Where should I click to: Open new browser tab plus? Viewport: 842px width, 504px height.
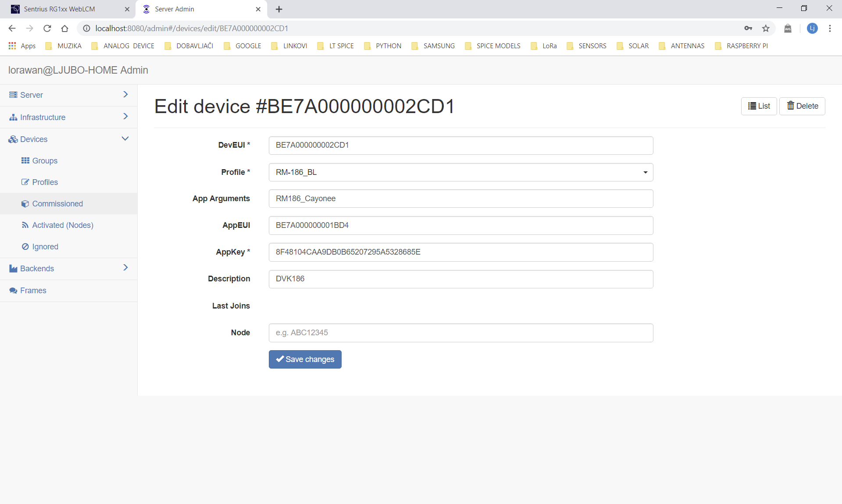[279, 9]
